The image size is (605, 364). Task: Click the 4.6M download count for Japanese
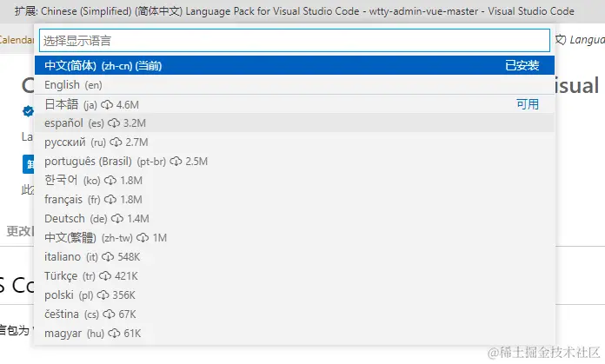(128, 105)
